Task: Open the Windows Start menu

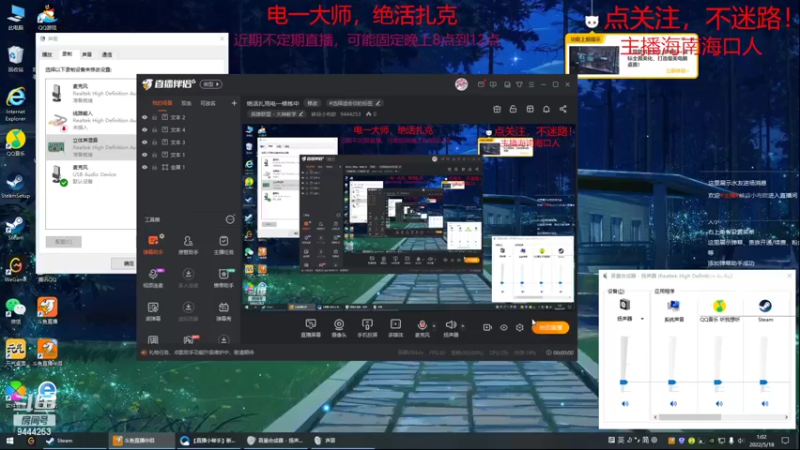Action: tap(10, 440)
